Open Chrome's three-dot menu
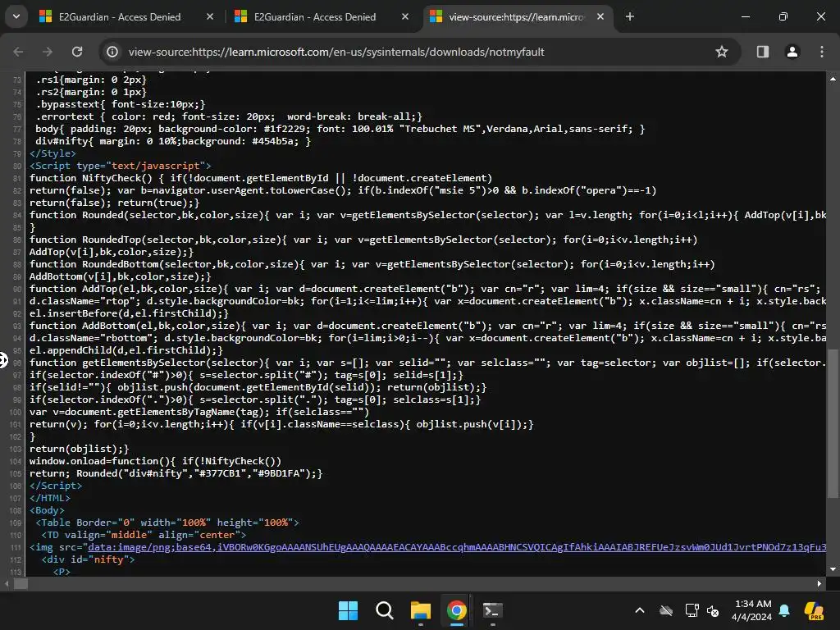Image resolution: width=840 pixels, height=630 pixels. 822,52
